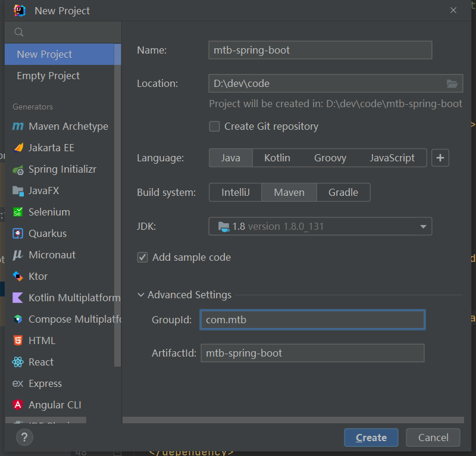Click the Jakarta EE icon
This screenshot has height=456, width=476.
pos(18,148)
